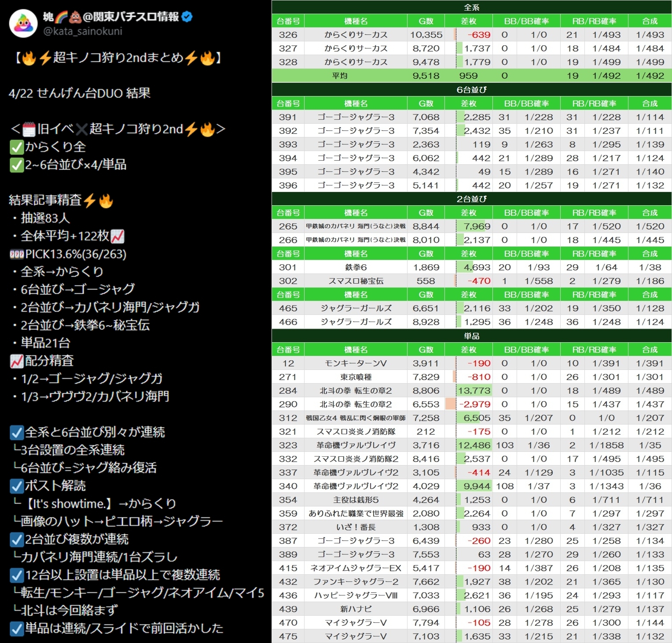Image resolution: width=672 pixels, height=643 pixels.
Task: Click the 1/1343 RB probability cell
Action: 606,486
